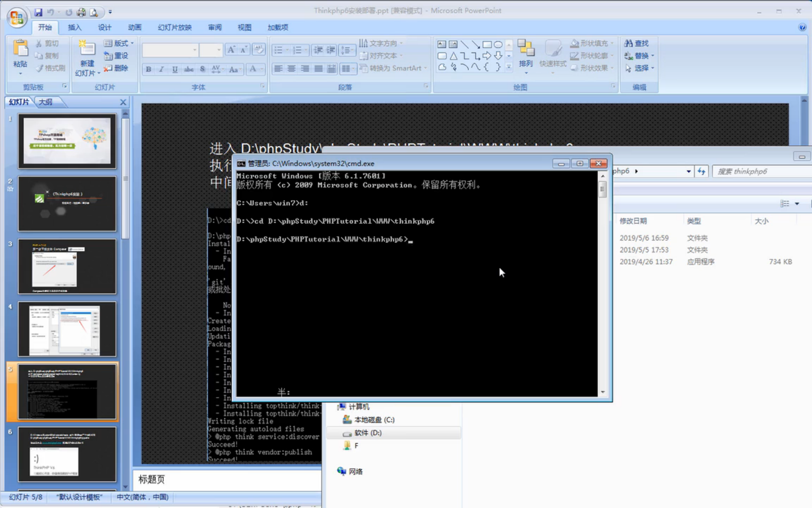Image resolution: width=812 pixels, height=508 pixels.
Task: Click Convert to SmartArt button
Action: click(x=393, y=68)
